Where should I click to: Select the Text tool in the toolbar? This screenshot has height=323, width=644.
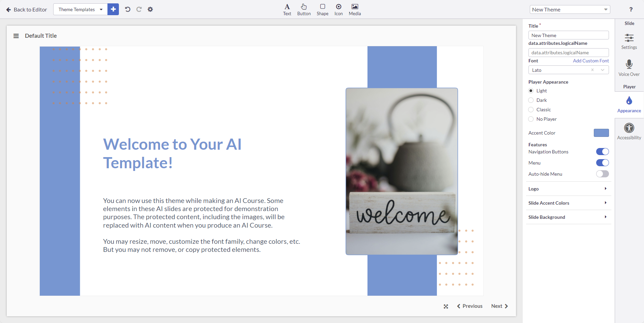[287, 9]
